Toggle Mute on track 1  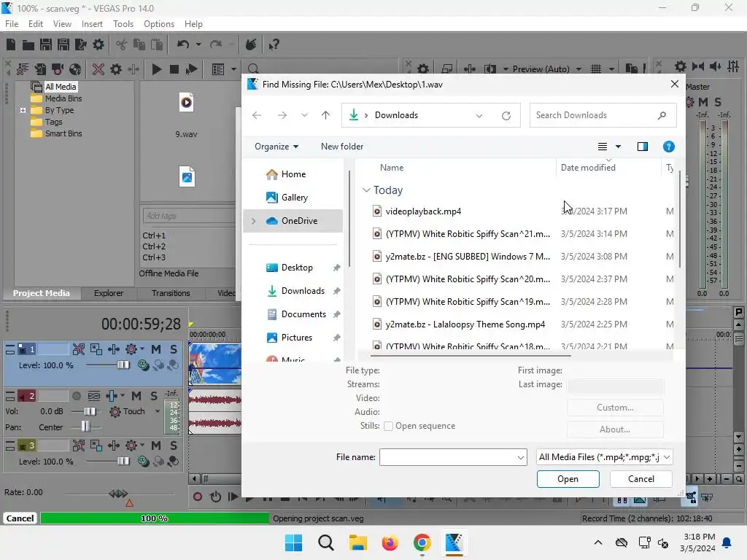coord(156,349)
